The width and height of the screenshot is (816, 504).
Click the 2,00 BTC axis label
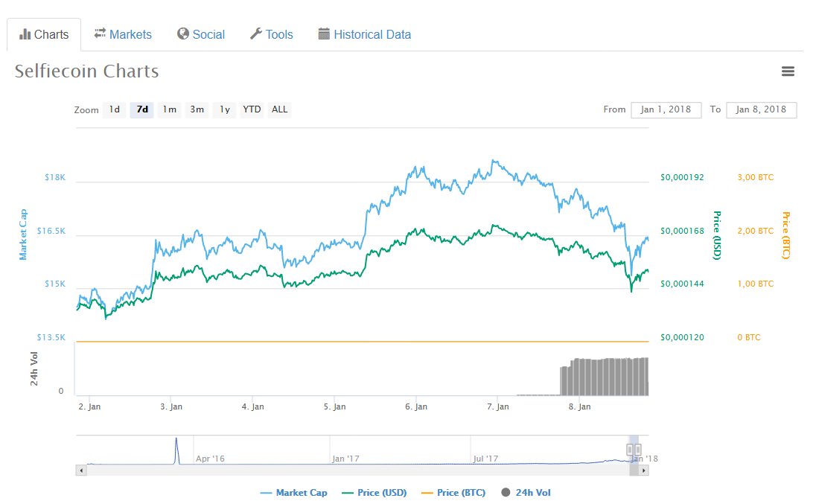click(x=755, y=231)
